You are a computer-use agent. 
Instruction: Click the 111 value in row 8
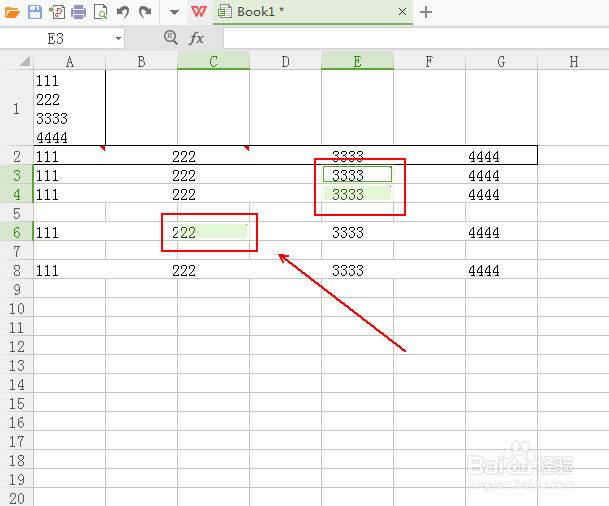click(x=47, y=270)
